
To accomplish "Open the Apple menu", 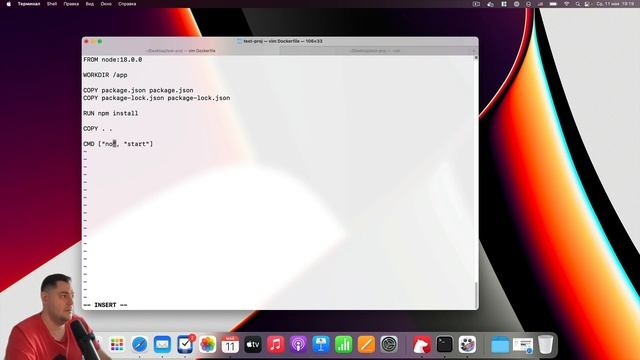I will click(9, 4).
